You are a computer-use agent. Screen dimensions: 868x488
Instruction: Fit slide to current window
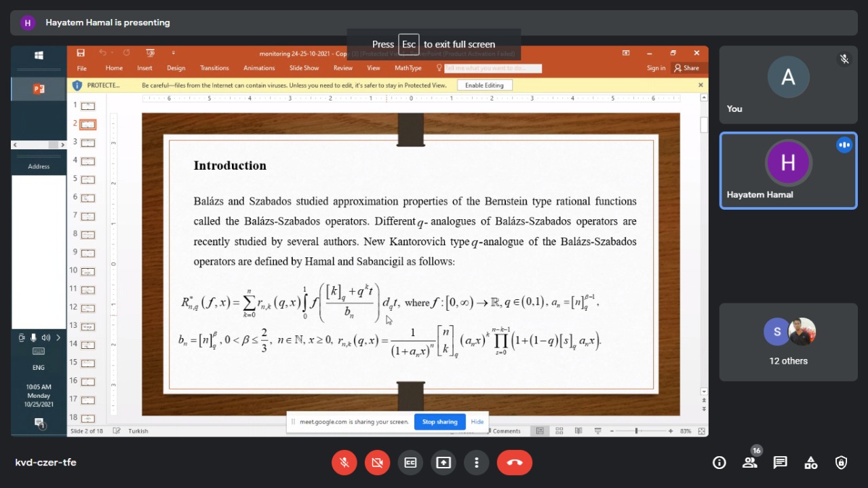[x=701, y=431]
